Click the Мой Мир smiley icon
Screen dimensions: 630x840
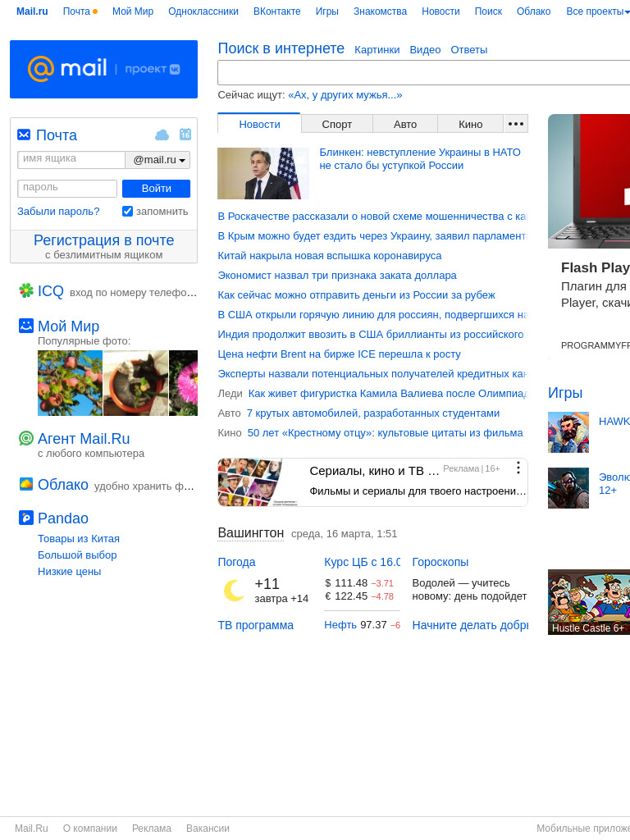point(25,325)
